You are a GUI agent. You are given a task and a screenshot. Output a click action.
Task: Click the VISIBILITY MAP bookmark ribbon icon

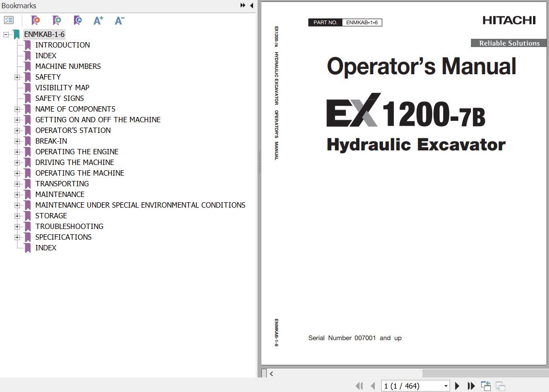(x=28, y=88)
